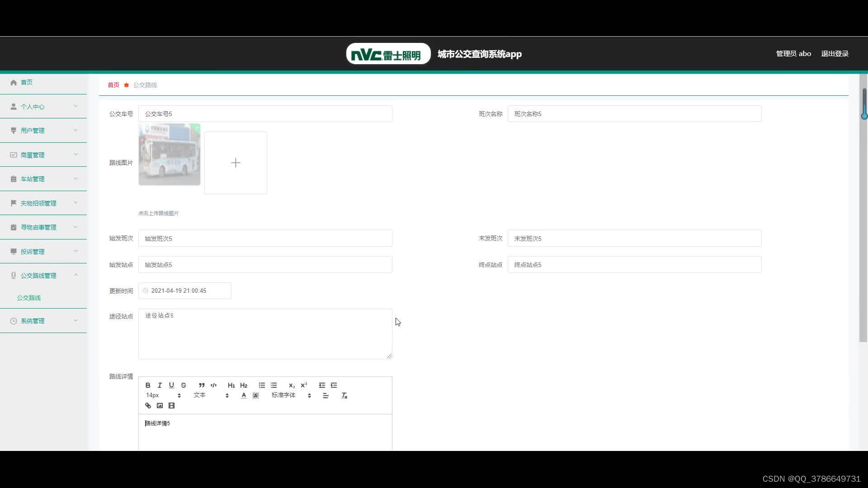Decrease indent with outdent icon
The width and height of the screenshot is (868, 488).
click(x=322, y=385)
